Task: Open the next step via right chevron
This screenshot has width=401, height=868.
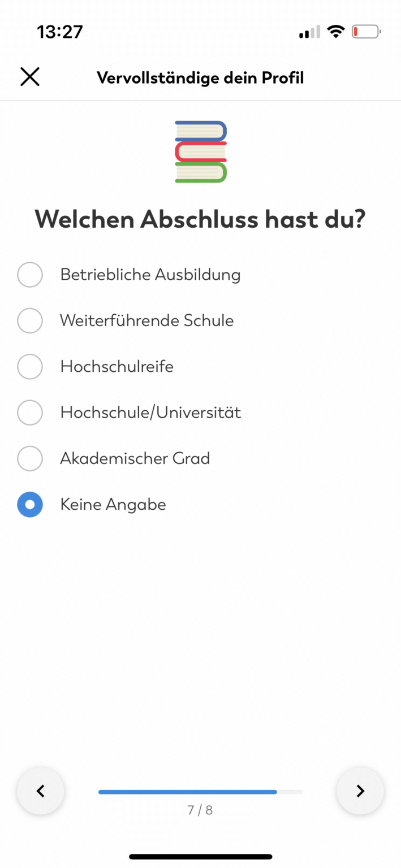Action: click(x=360, y=791)
